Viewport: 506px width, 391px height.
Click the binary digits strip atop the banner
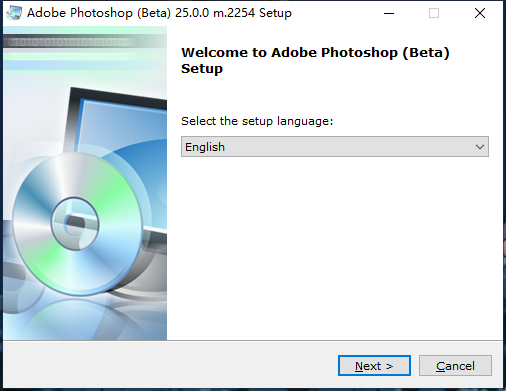(x=72, y=42)
